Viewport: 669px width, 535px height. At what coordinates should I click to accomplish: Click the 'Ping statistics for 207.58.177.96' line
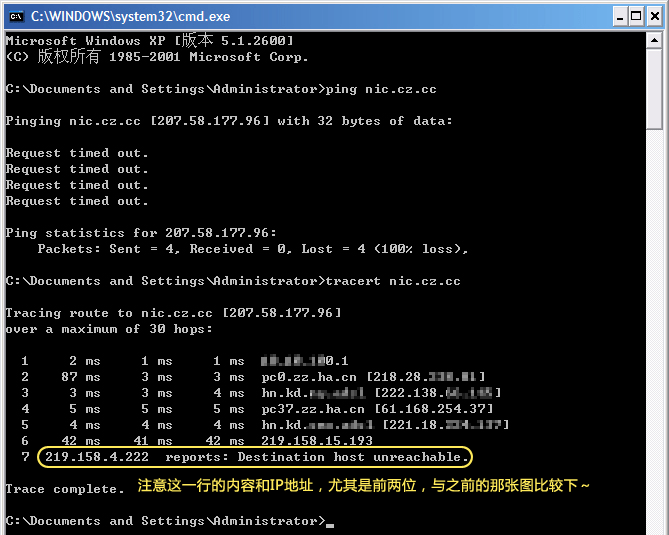[140, 233]
